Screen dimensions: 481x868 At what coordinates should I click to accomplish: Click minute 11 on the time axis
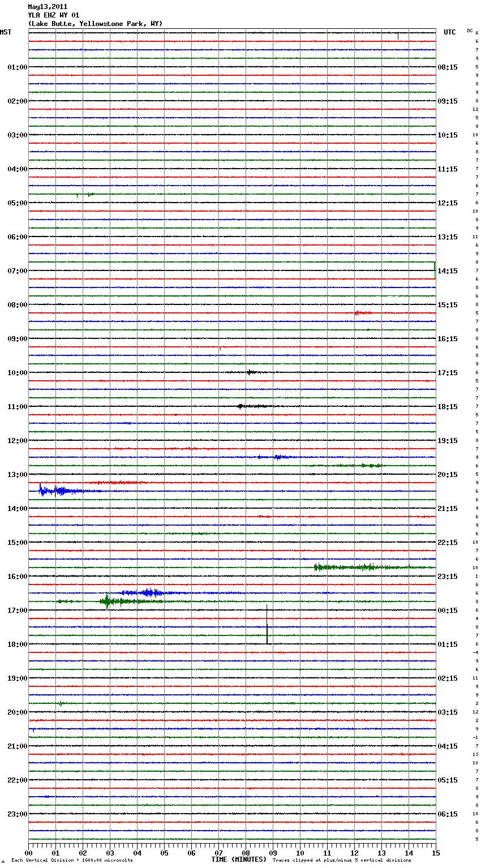tap(327, 853)
